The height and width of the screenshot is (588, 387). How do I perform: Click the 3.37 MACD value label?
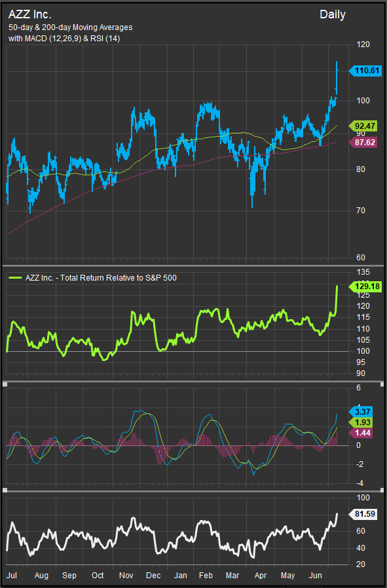(360, 412)
